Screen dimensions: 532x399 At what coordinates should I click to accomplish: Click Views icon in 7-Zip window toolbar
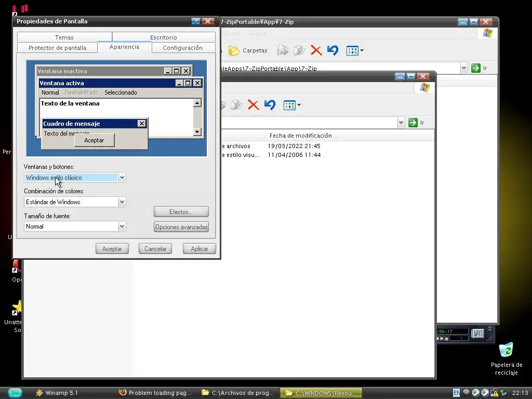(352, 51)
